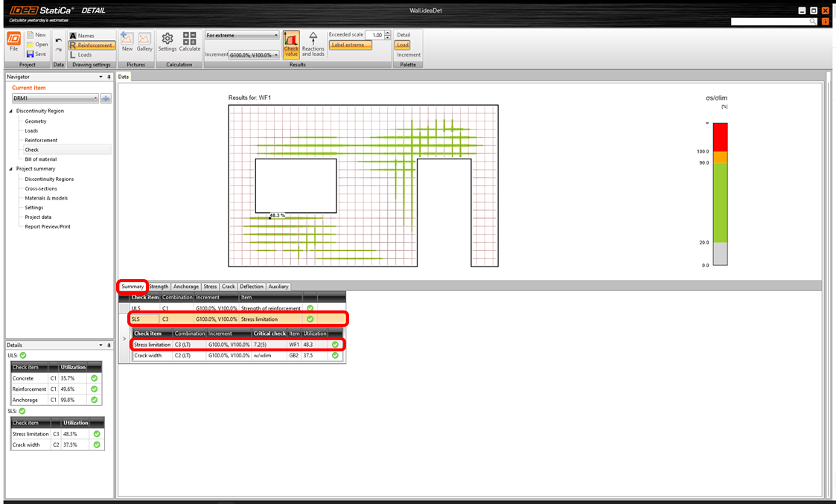Show Reactions and loads
This screenshot has width=836, height=504.
(x=313, y=44)
